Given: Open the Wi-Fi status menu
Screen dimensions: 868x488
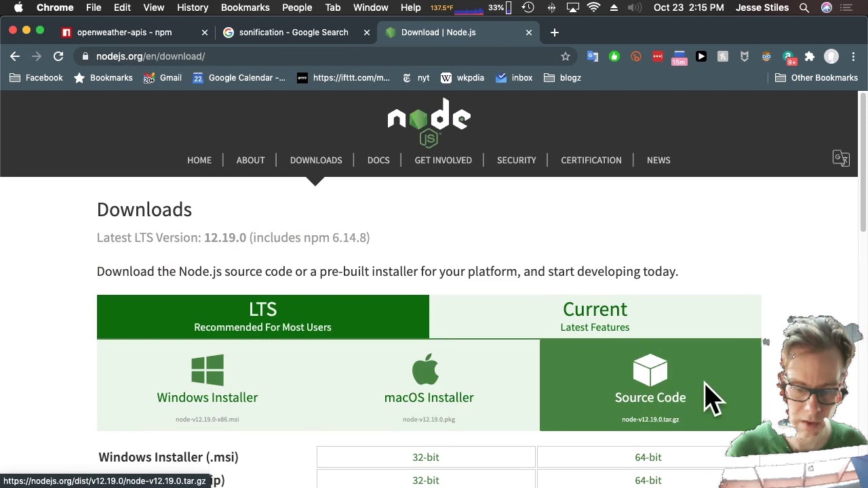Looking at the screenshot, I should pyautogui.click(x=593, y=7).
